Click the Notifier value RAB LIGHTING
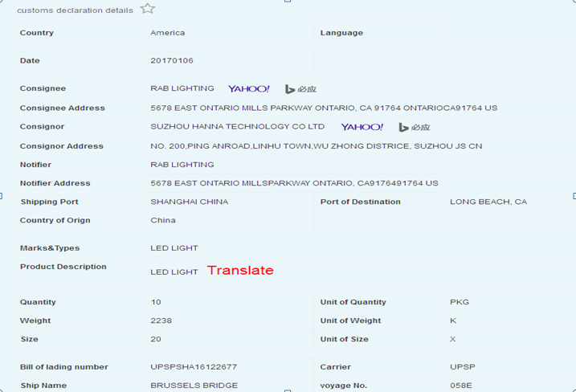 pyautogui.click(x=182, y=165)
